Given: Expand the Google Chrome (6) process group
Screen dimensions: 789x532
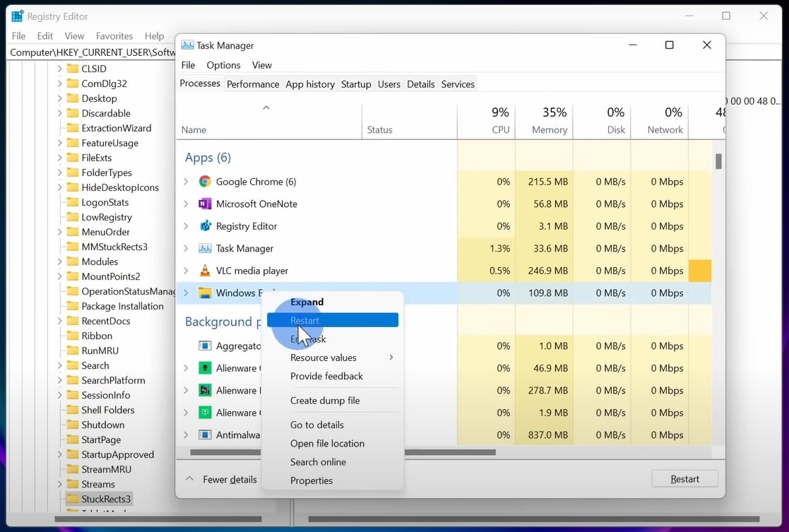Looking at the screenshot, I should click(x=186, y=182).
